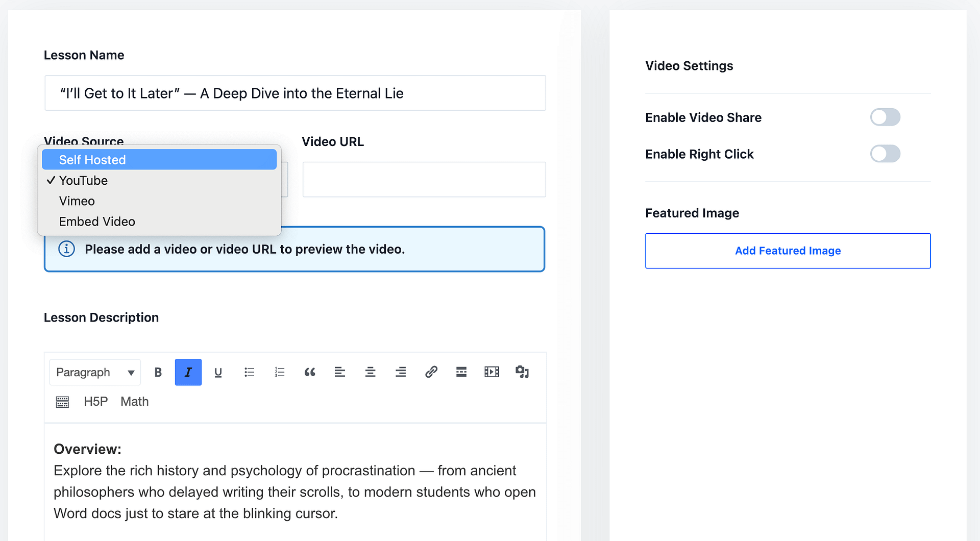Screen dimensions: 980x541
Task: Open the Paragraph style dropdown
Action: 94,372
